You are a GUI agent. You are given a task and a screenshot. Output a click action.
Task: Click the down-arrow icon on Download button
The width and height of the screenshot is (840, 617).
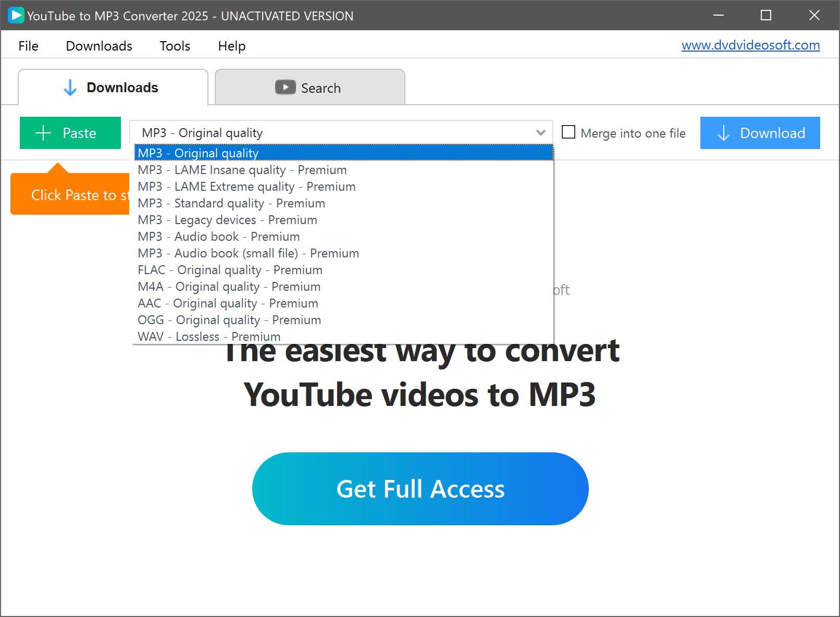pyautogui.click(x=723, y=133)
